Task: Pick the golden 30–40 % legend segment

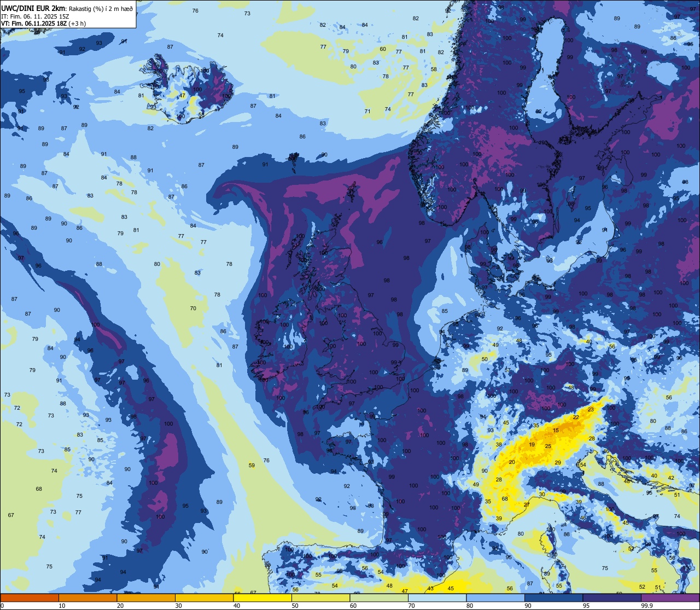Action: click(204, 597)
